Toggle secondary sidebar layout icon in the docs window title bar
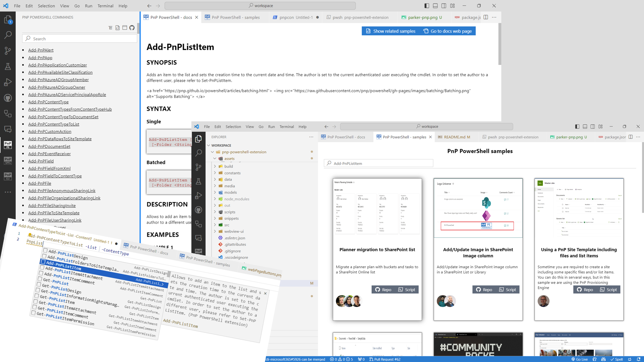Screen dimensions: 644x362 444,6
